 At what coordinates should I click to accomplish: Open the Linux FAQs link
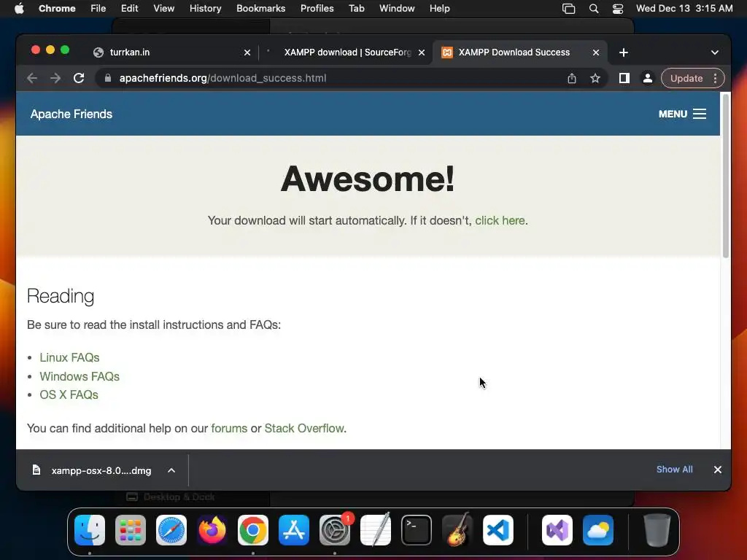[69, 357]
